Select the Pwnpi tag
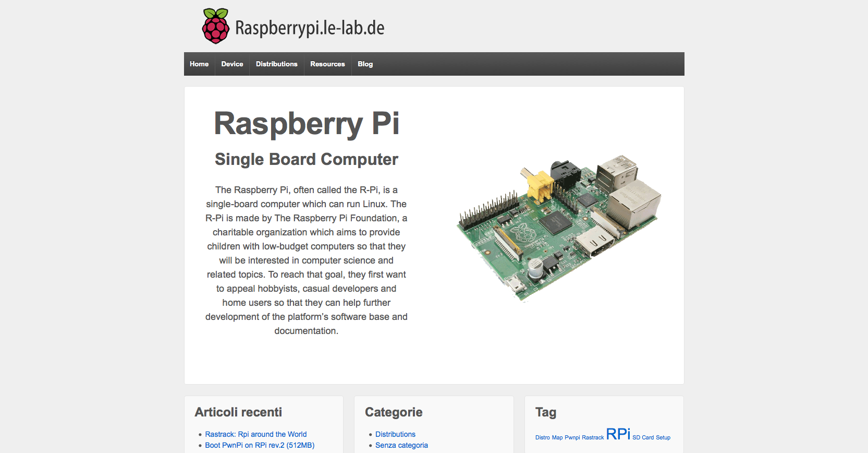Screen dimensions: 868x453 point(572,437)
